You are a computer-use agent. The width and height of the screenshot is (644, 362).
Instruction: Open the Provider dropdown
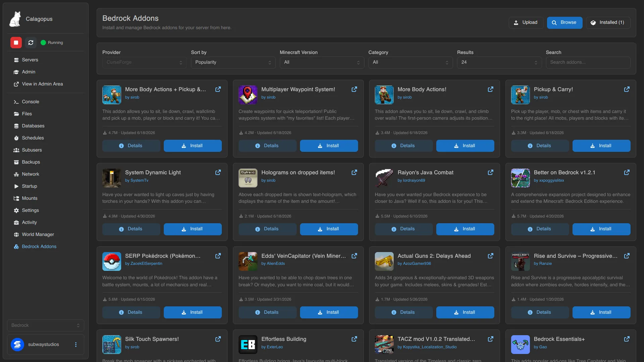(x=145, y=62)
